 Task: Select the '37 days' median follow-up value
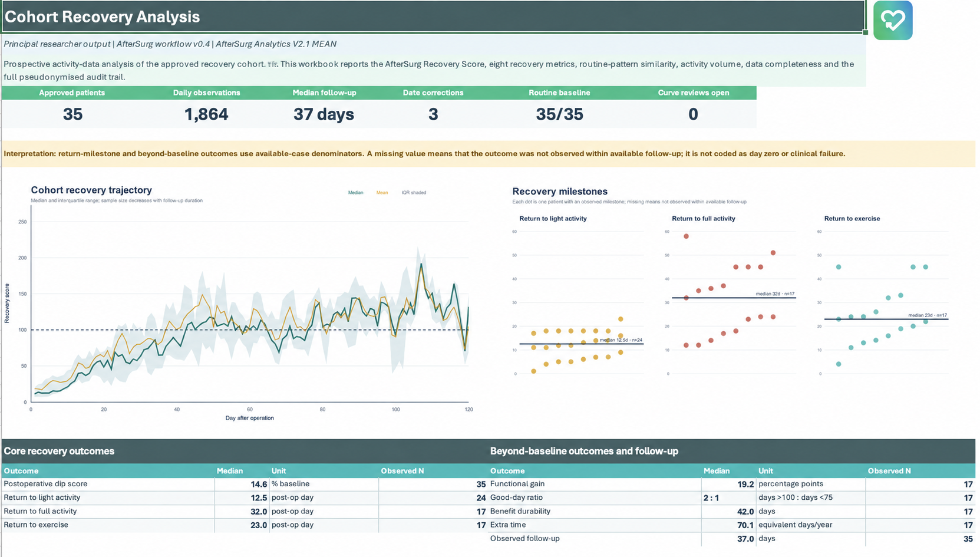click(324, 114)
